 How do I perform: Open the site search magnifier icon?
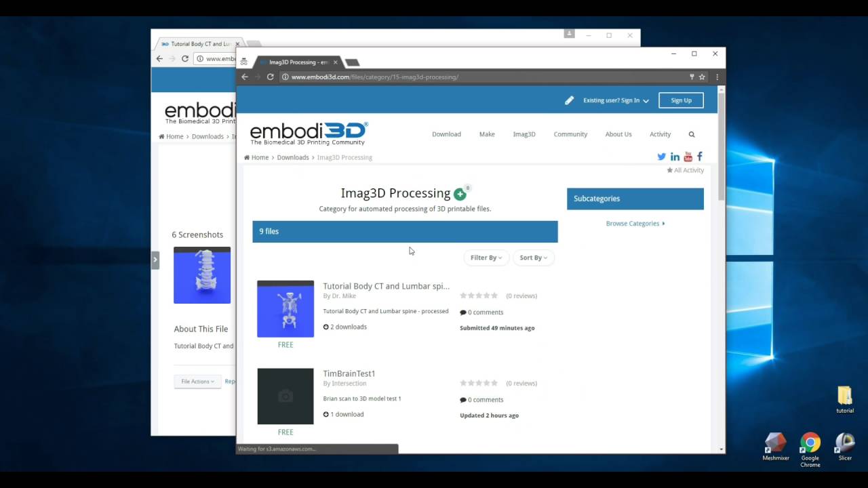pyautogui.click(x=692, y=134)
